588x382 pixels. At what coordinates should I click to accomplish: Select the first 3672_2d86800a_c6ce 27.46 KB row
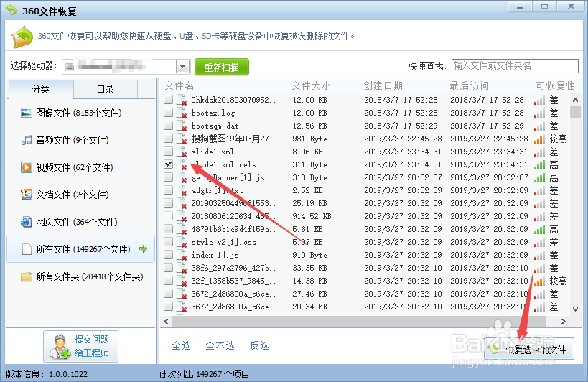point(365,294)
